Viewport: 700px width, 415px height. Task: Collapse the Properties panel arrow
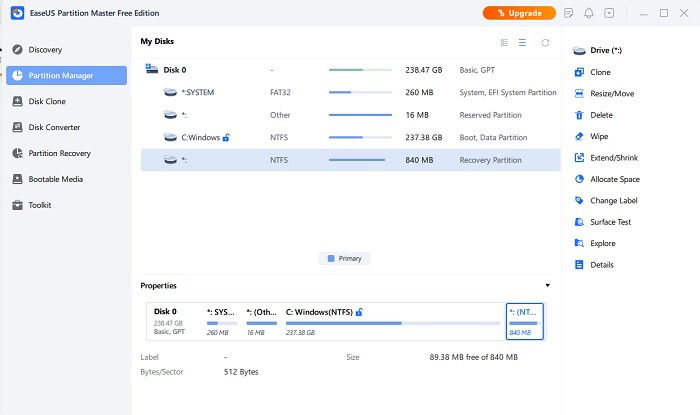click(547, 285)
